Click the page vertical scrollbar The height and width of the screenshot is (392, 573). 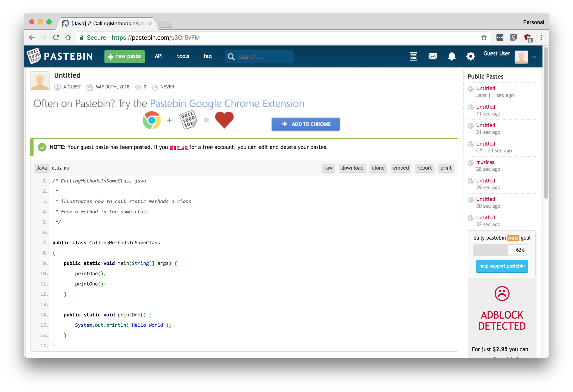[x=546, y=123]
